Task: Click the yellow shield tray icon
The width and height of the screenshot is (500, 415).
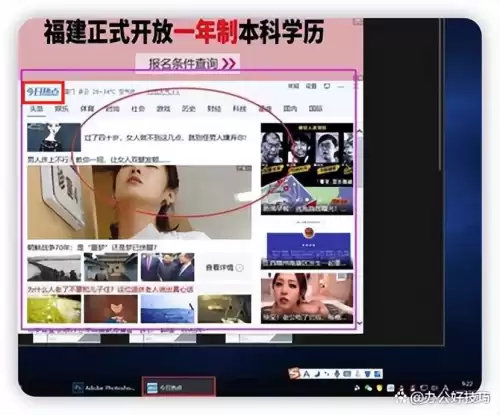Action: coord(379,388)
